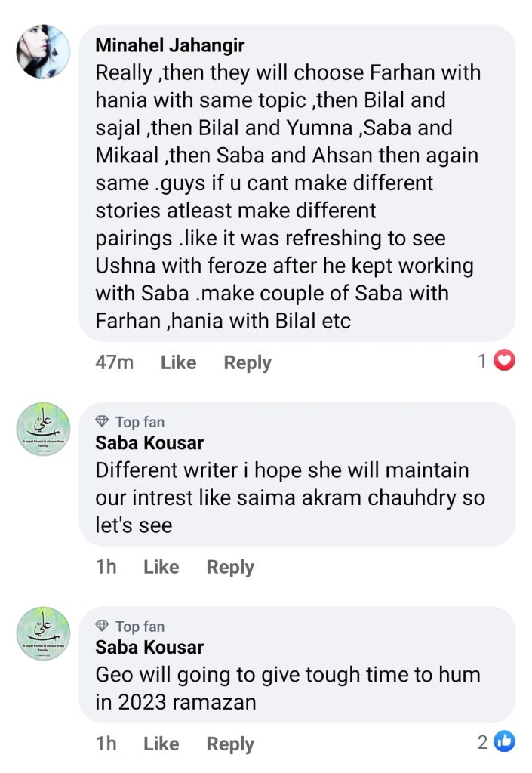532x773 pixels.
Task: Like Minahel Jahangir's comment
Action: pyautogui.click(x=178, y=362)
